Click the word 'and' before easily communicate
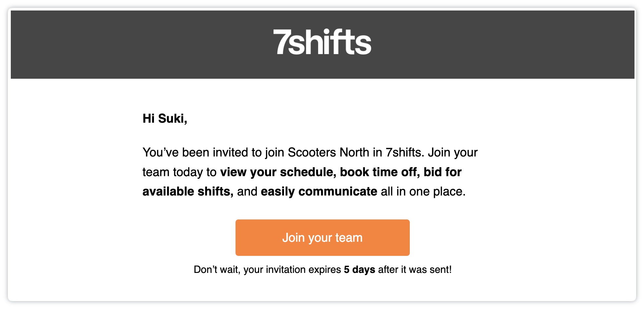644x309 pixels. 247,191
